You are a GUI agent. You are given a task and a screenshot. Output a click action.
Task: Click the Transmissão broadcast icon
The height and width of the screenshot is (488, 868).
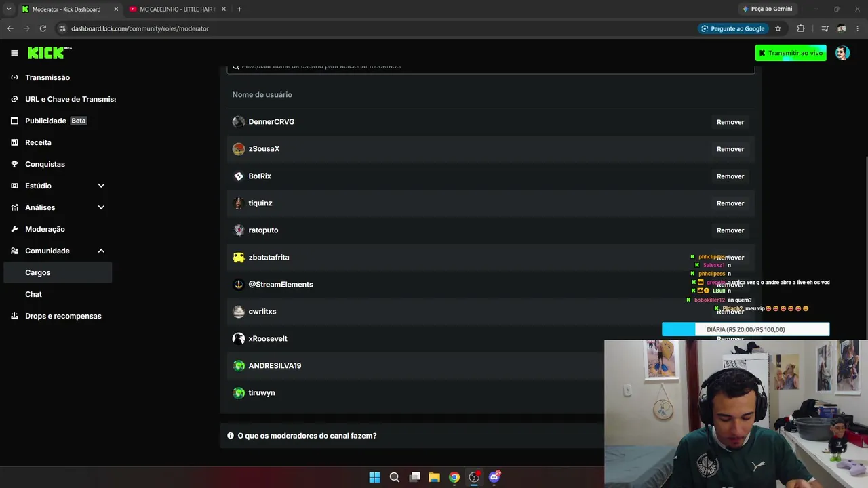point(14,77)
